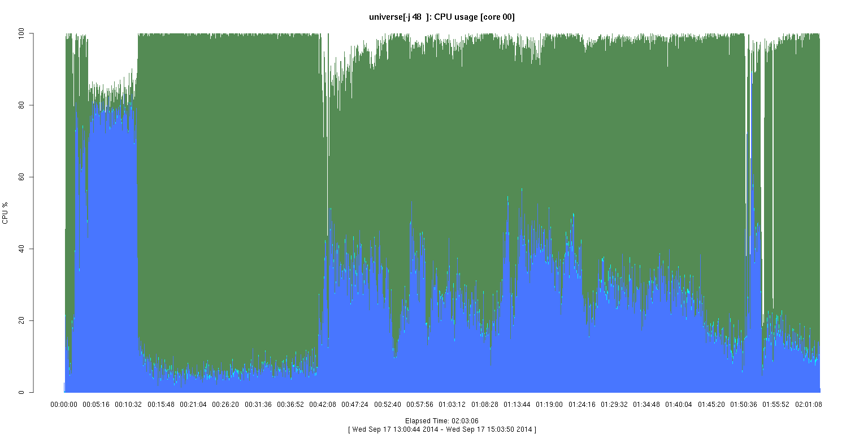Click the x-axis time label 01:13:44
Image resolution: width=868 pixels, height=434 pixels.
click(517, 405)
